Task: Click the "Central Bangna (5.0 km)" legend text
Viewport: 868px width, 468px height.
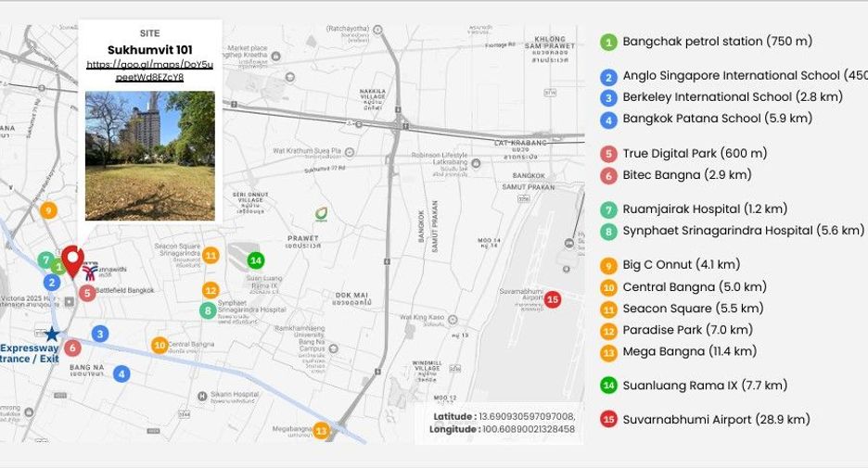Action: click(695, 287)
